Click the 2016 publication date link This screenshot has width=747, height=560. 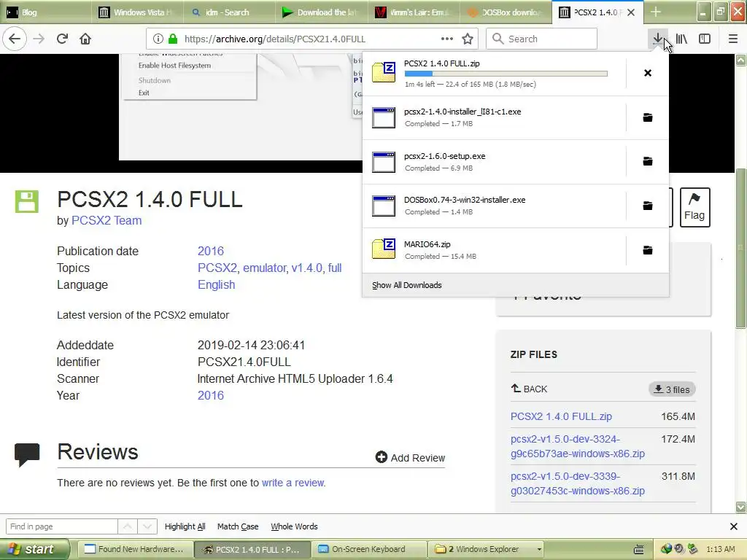[211, 251]
